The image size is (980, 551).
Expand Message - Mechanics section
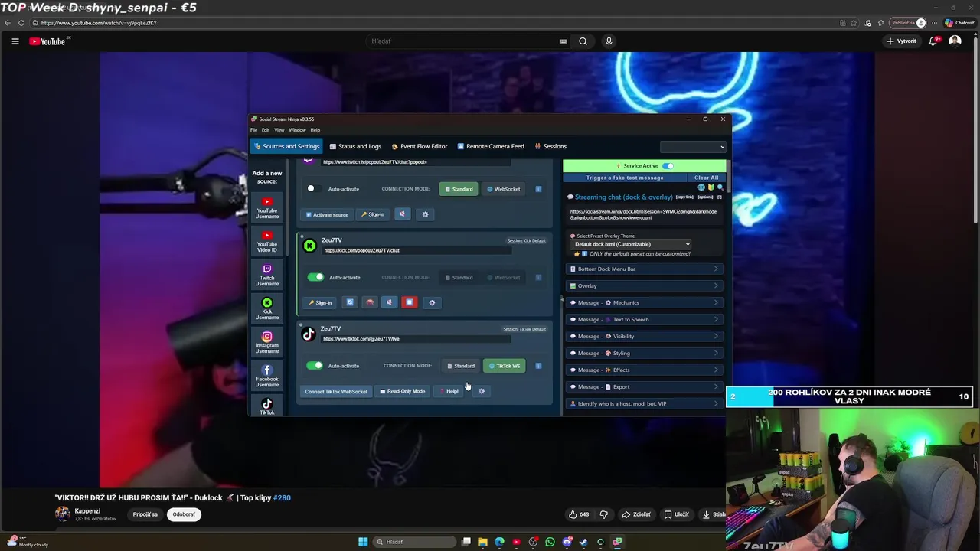point(644,303)
